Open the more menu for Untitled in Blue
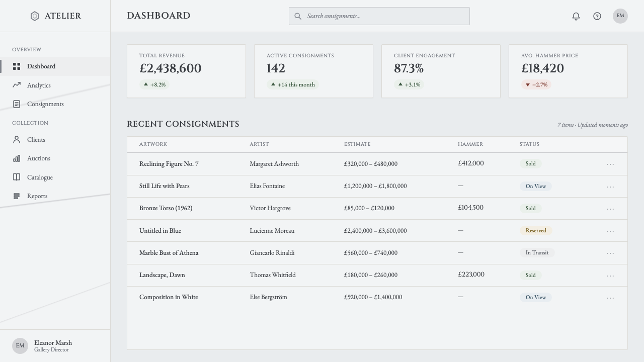The image size is (644, 362). click(x=610, y=231)
